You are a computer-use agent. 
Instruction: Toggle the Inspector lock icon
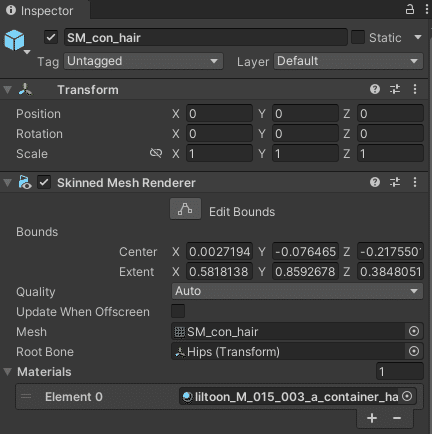(x=410, y=9)
